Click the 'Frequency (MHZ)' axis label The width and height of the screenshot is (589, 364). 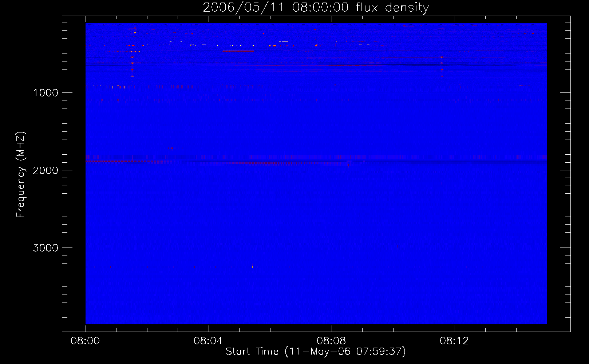(21, 175)
